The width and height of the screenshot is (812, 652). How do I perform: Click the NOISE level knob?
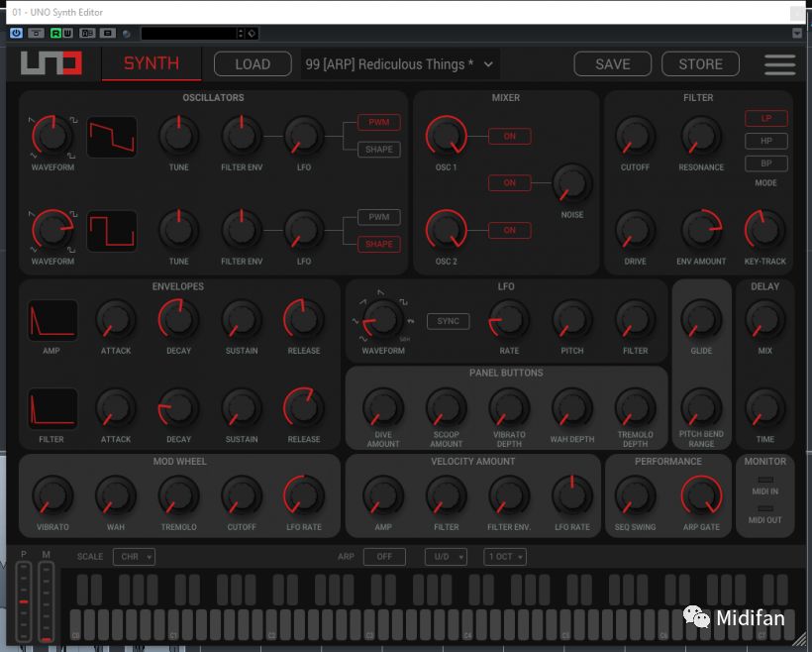(572, 183)
